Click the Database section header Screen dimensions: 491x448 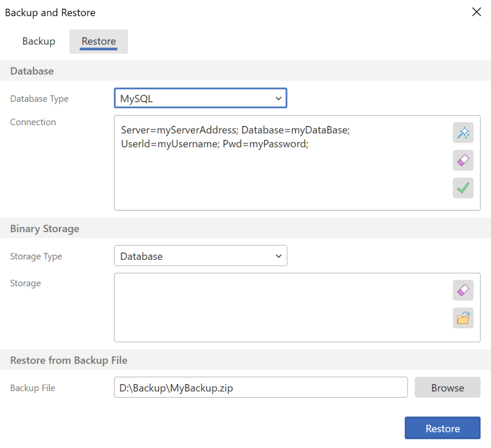[x=32, y=71]
